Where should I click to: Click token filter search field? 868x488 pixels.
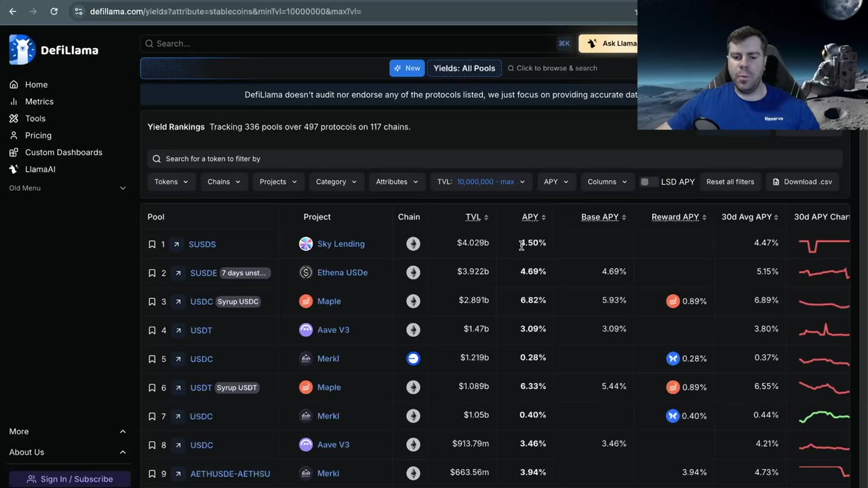tap(495, 159)
